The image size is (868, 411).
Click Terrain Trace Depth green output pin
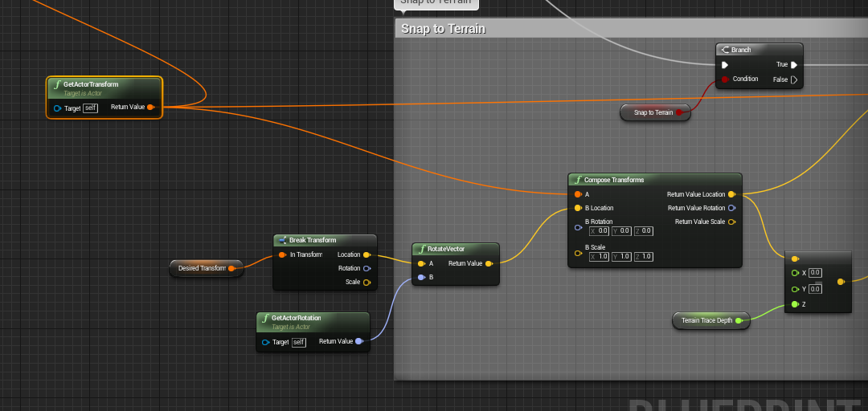point(739,320)
